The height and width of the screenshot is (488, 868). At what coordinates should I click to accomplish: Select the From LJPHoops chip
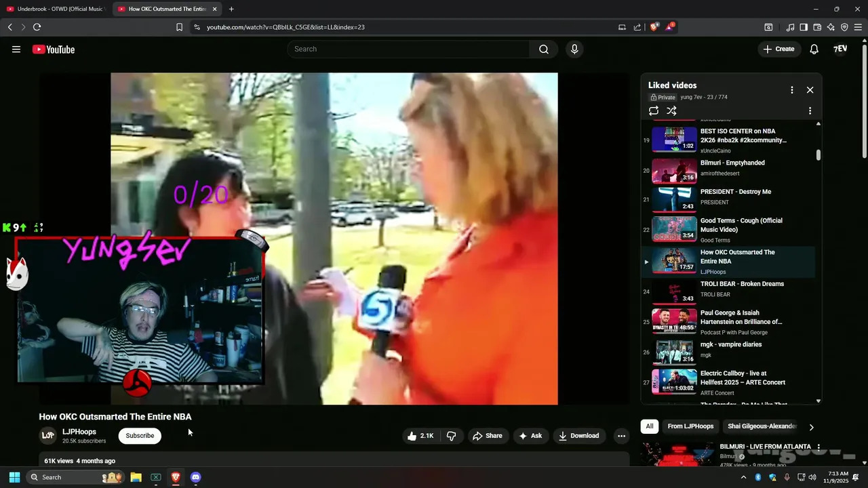(690, 426)
